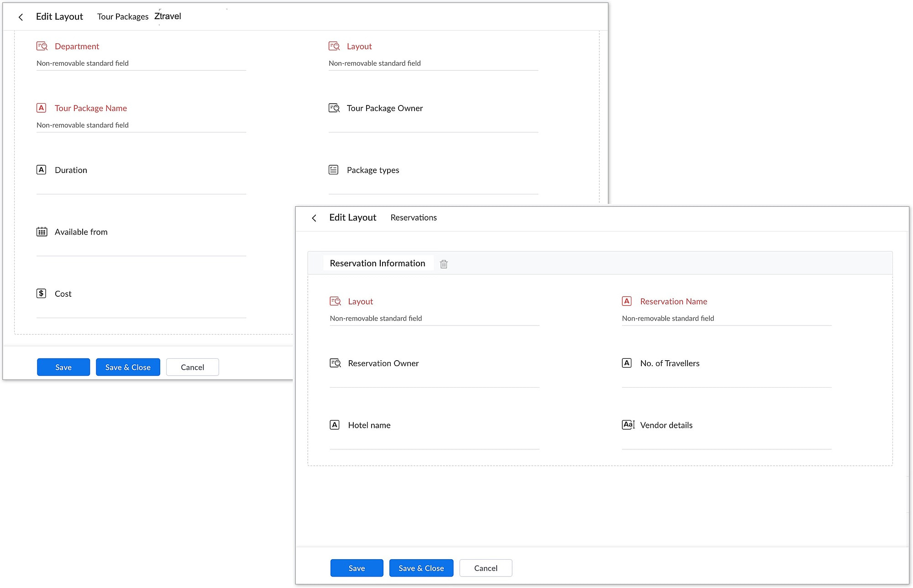Cancel editing the Tour Packages layout
The width and height of the screenshot is (913, 588).
tap(192, 367)
